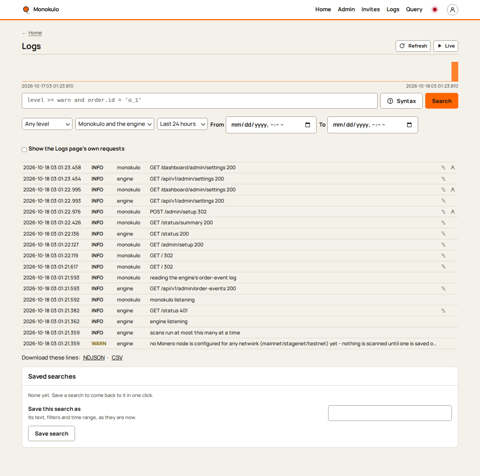Click the Save search button

pos(51,434)
